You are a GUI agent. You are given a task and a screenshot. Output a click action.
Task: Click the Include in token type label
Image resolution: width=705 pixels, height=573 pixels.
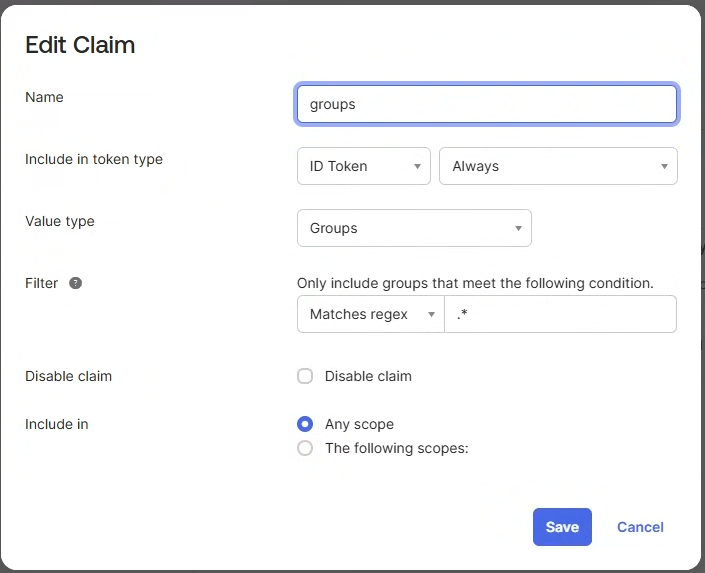click(x=94, y=160)
